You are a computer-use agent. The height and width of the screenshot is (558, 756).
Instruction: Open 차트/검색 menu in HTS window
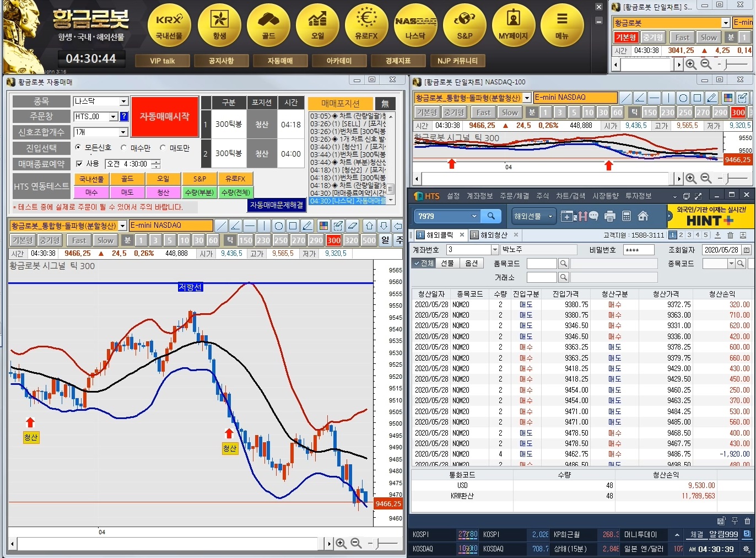(x=570, y=196)
